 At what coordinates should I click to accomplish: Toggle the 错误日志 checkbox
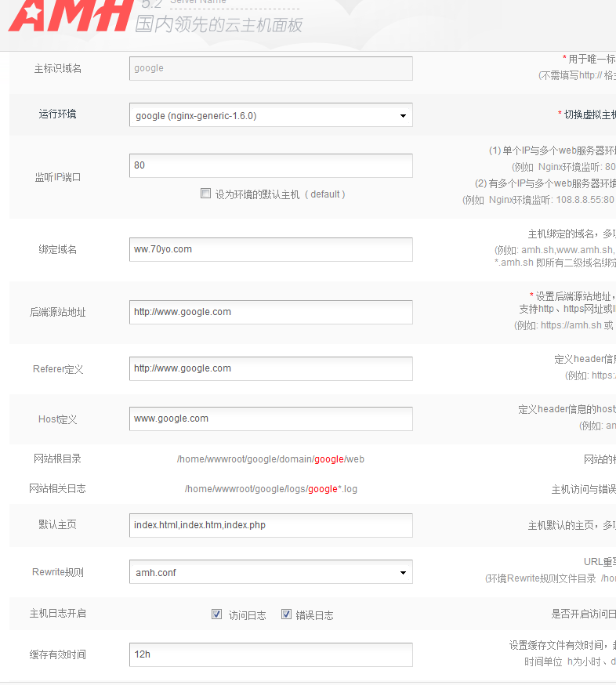click(287, 614)
